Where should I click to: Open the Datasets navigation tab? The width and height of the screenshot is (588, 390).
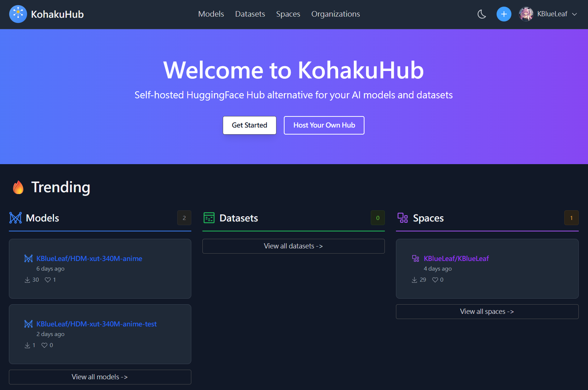click(x=250, y=14)
